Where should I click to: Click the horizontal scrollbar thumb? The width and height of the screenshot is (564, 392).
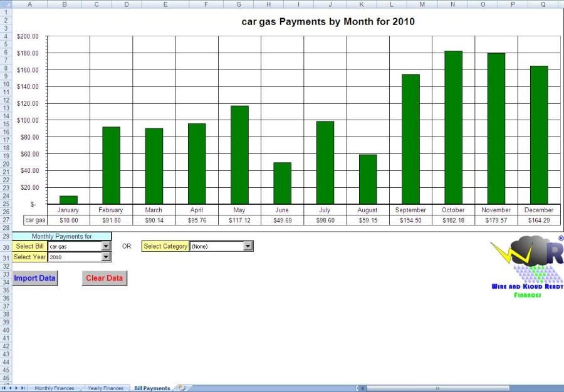437,388
